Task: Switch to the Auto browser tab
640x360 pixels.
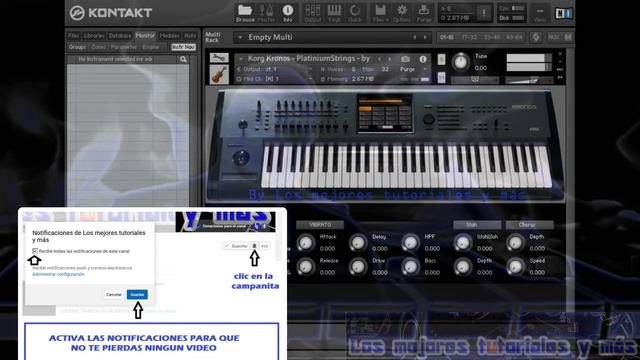Action: tap(190, 36)
